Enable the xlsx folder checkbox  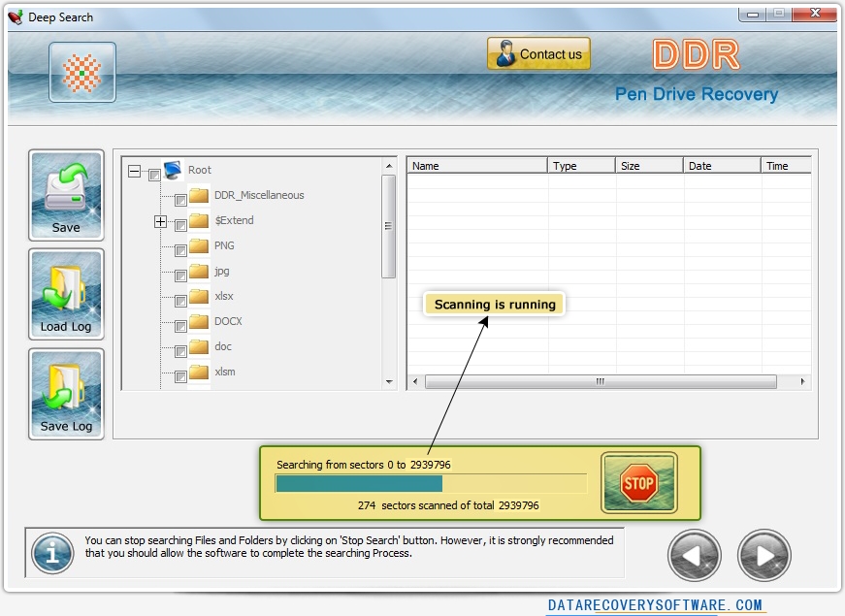pos(180,302)
